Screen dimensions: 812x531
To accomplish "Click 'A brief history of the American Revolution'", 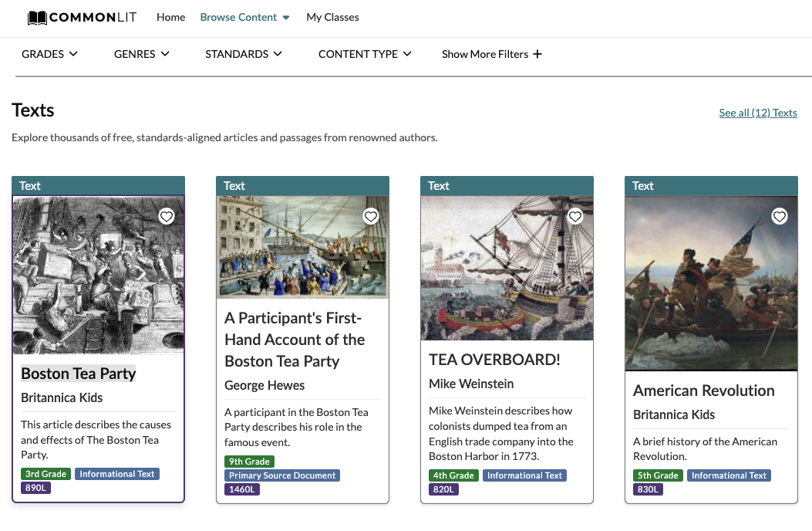I will tap(705, 449).
